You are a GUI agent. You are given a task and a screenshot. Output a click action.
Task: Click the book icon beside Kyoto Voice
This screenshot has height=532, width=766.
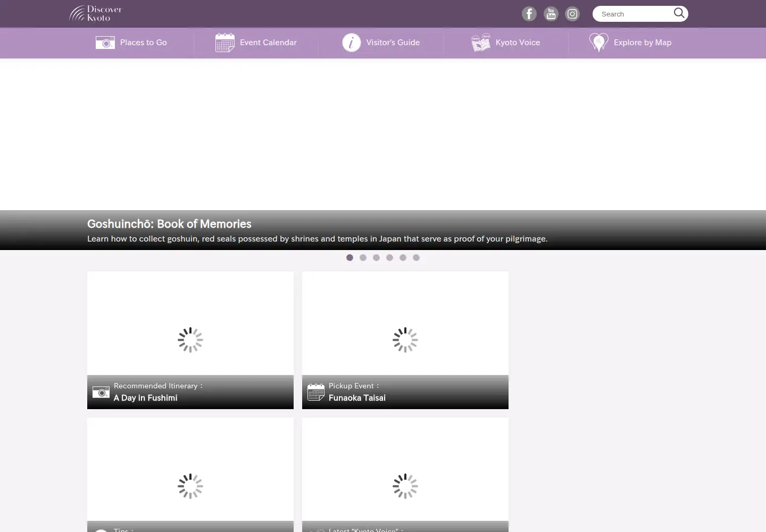click(x=481, y=43)
